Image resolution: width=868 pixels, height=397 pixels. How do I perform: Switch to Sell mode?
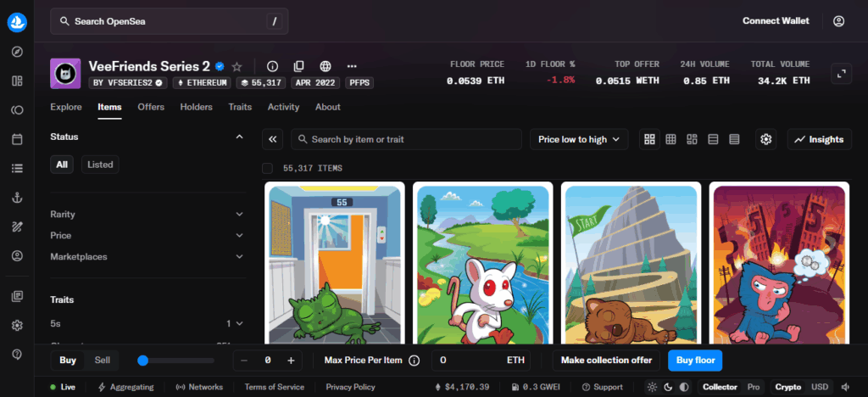[103, 361]
